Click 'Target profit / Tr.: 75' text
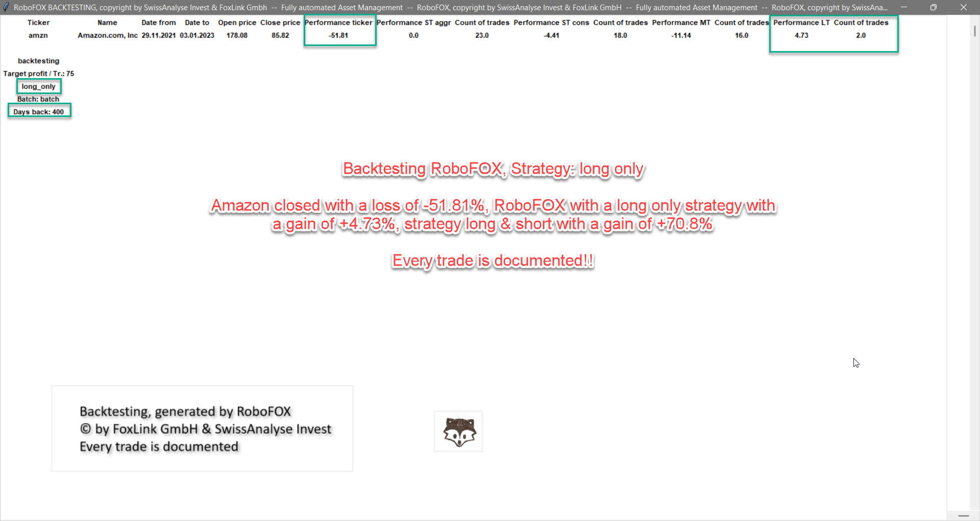Viewport: 980px width, 521px height. [x=38, y=74]
